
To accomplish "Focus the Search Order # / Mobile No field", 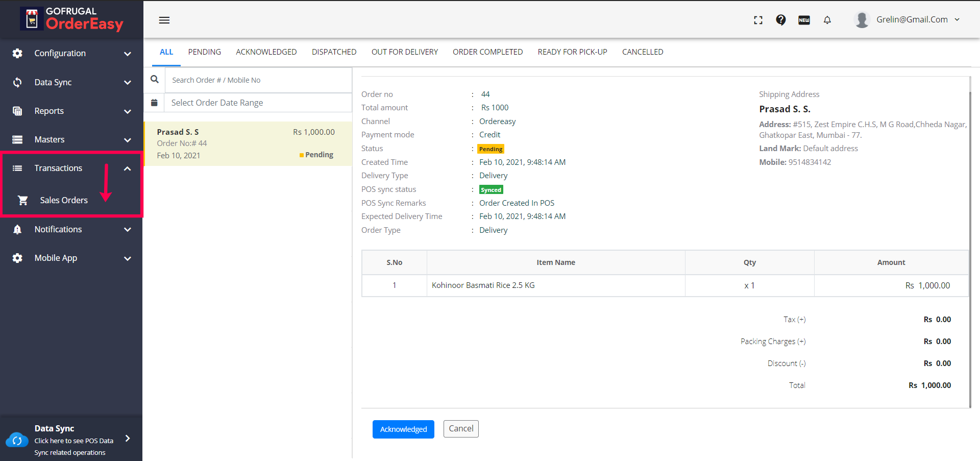I will [x=258, y=80].
